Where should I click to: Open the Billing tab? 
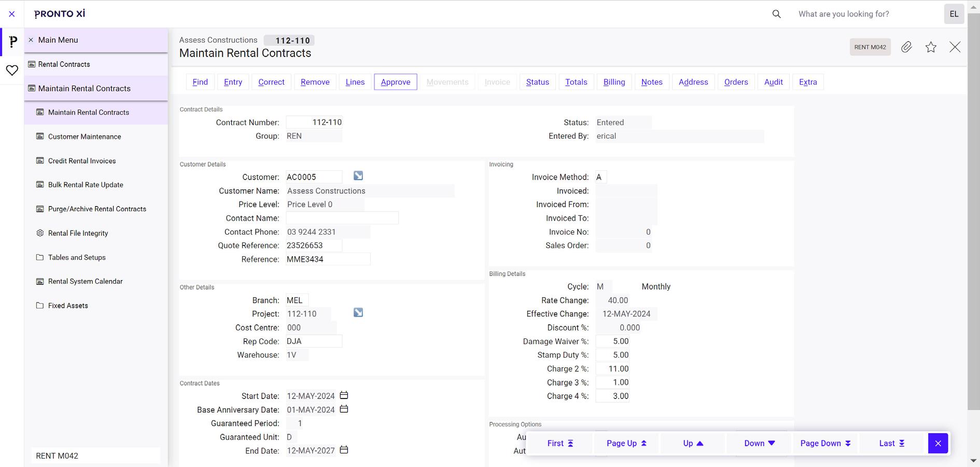click(x=614, y=82)
